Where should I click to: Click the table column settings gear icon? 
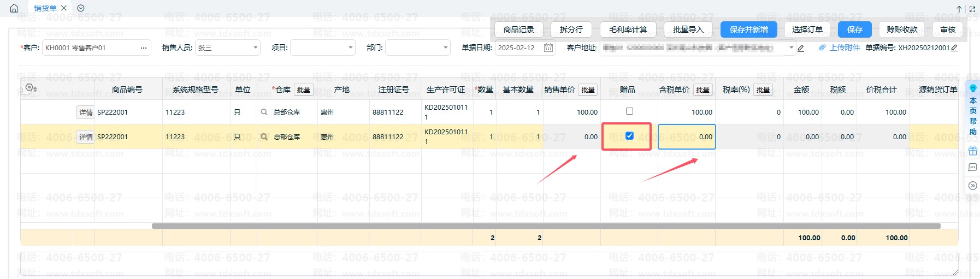31,88
